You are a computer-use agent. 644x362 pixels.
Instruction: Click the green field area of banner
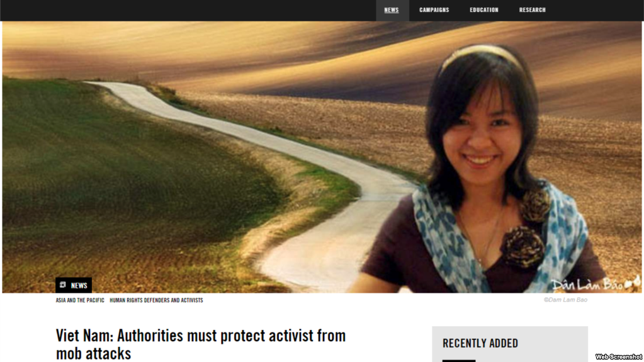[x=123, y=173]
